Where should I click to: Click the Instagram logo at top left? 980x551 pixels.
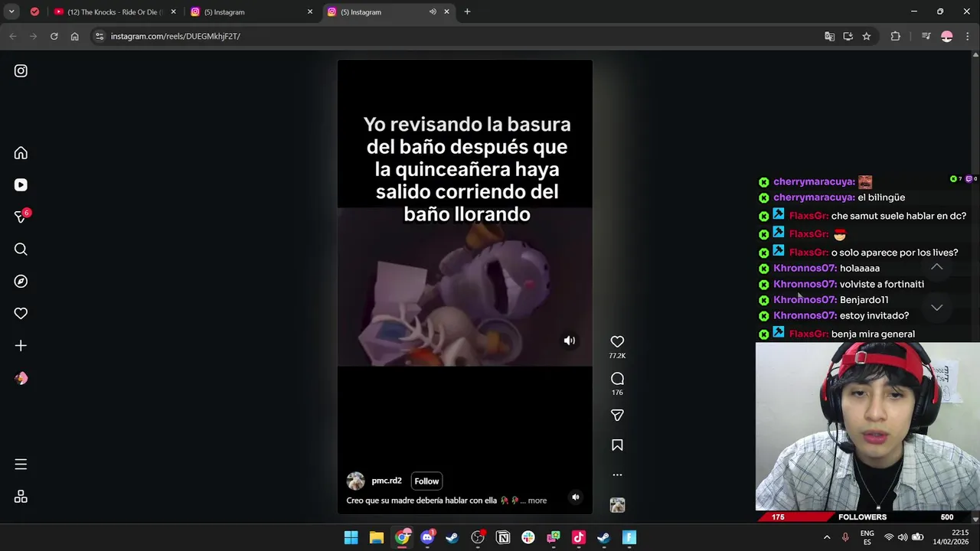[21, 71]
